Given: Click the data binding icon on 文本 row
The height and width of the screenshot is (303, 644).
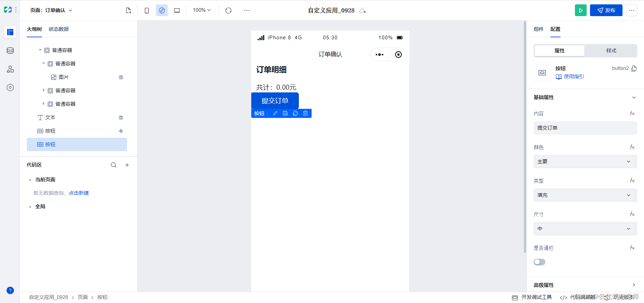Looking at the screenshot, I should pyautogui.click(x=121, y=118).
